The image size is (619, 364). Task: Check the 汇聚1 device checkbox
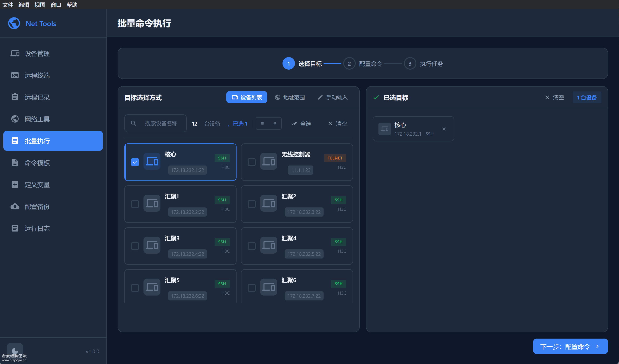point(135,204)
